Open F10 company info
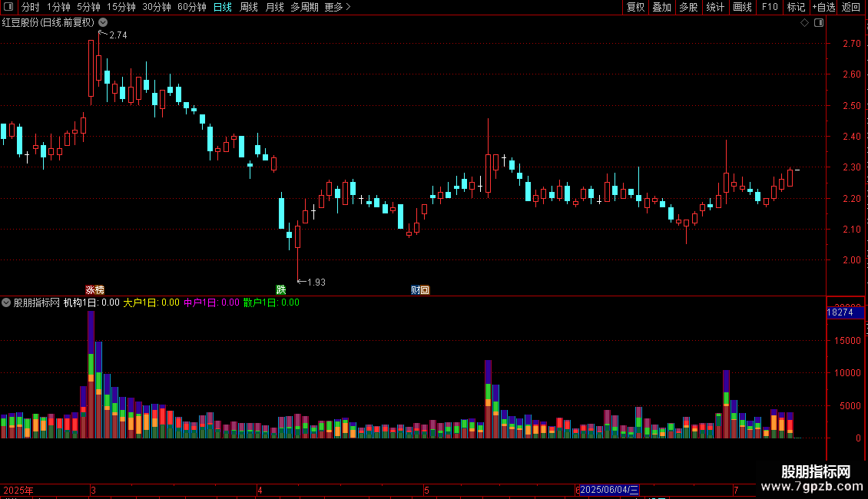The height and width of the screenshot is (499, 868). tap(770, 7)
